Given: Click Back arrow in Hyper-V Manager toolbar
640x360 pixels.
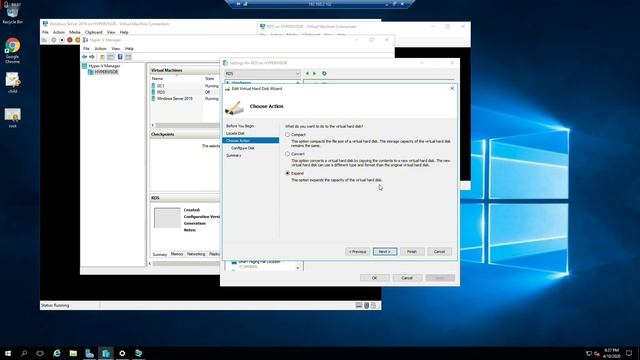Looking at the screenshot, I should point(84,57).
